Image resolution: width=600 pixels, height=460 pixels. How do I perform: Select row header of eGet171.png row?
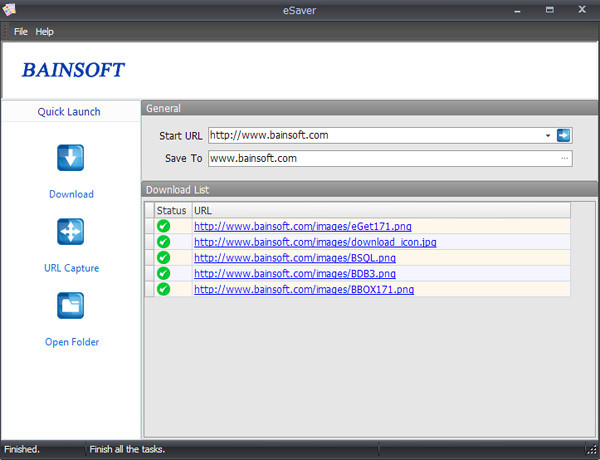(x=149, y=226)
